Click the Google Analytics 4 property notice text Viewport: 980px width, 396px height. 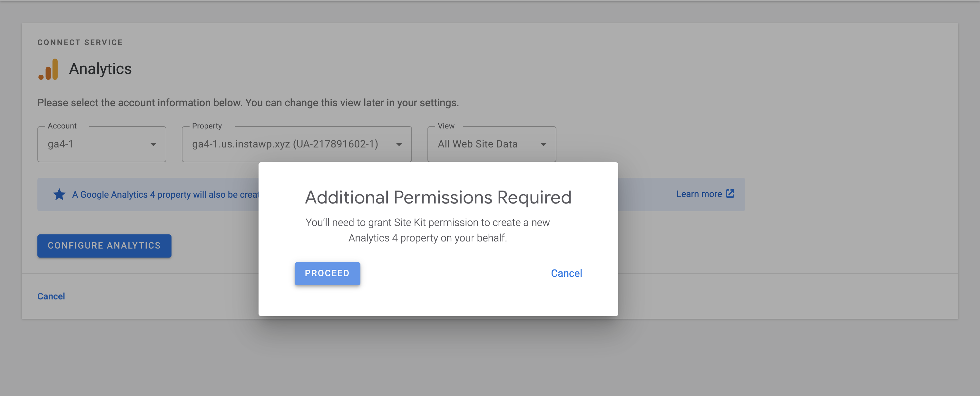pos(163,194)
